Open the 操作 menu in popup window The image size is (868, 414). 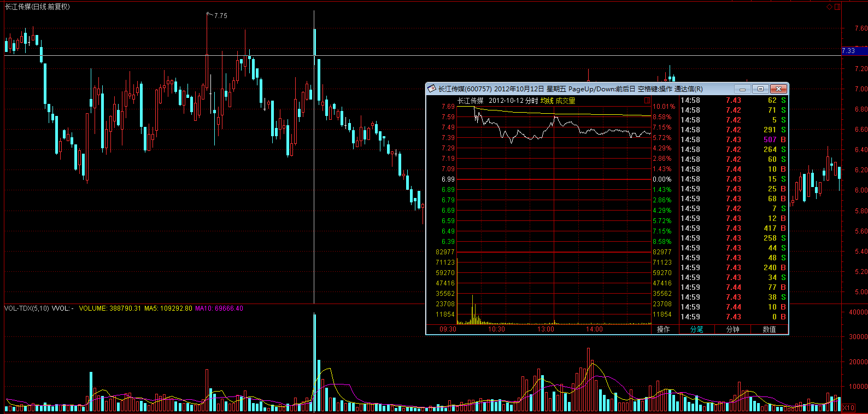click(x=663, y=329)
